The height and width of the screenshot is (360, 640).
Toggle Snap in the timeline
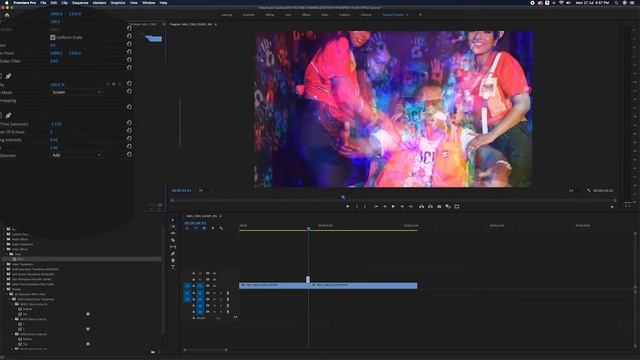(196, 228)
